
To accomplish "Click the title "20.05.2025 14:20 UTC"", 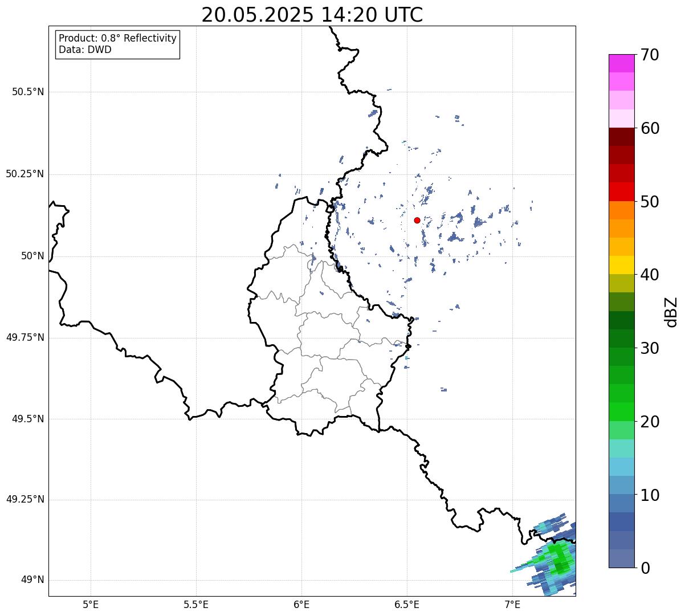I will (x=312, y=14).
